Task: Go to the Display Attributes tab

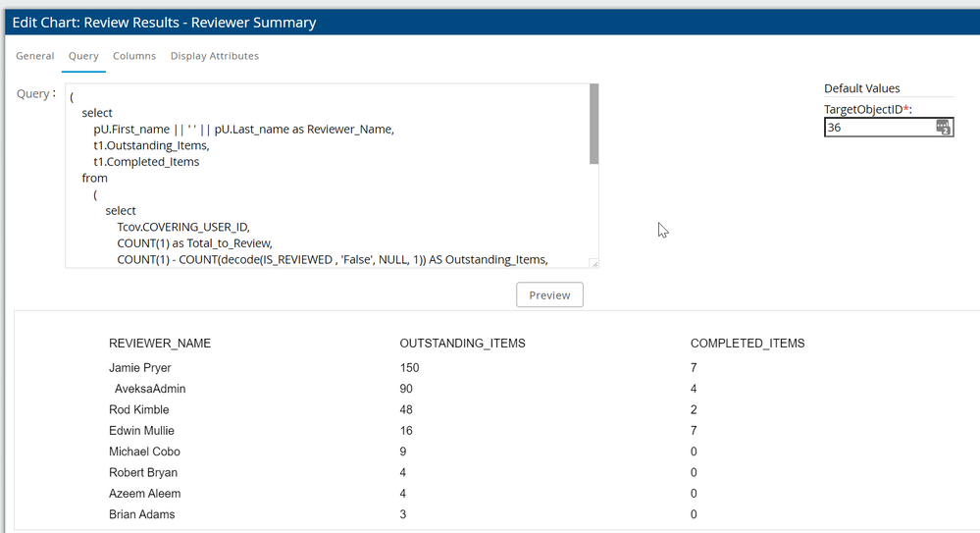Action: [215, 56]
